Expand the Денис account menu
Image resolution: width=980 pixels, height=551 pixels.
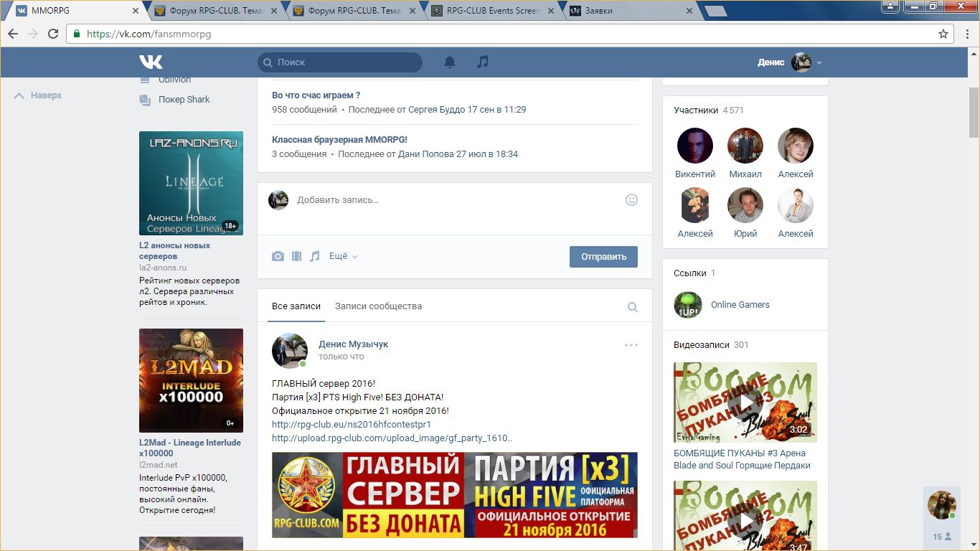(789, 62)
